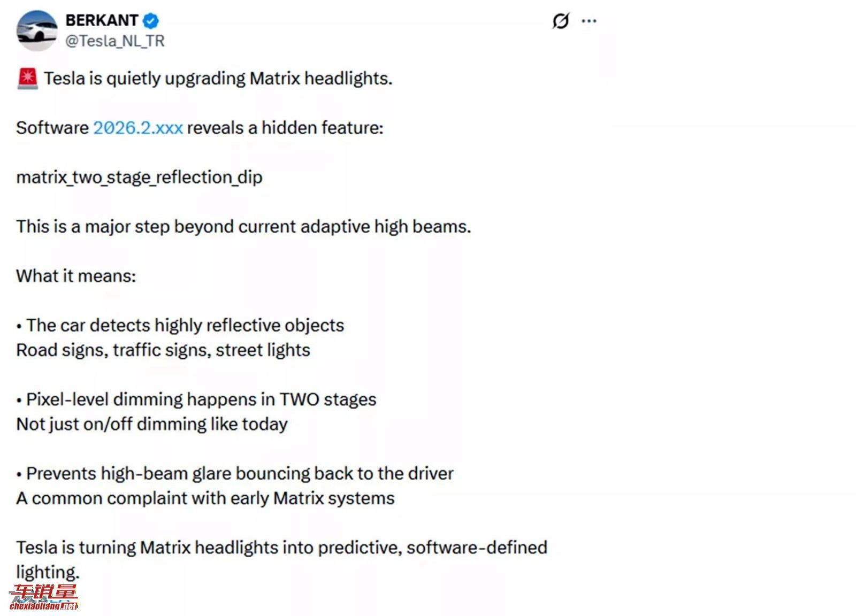Click the "major step beyond current adaptive" sentence
This screenshot has height=616, width=856.
click(243, 227)
